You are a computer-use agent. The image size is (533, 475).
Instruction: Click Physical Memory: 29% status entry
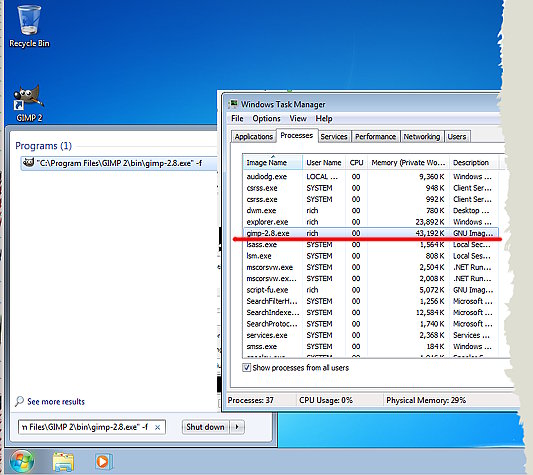click(x=426, y=400)
